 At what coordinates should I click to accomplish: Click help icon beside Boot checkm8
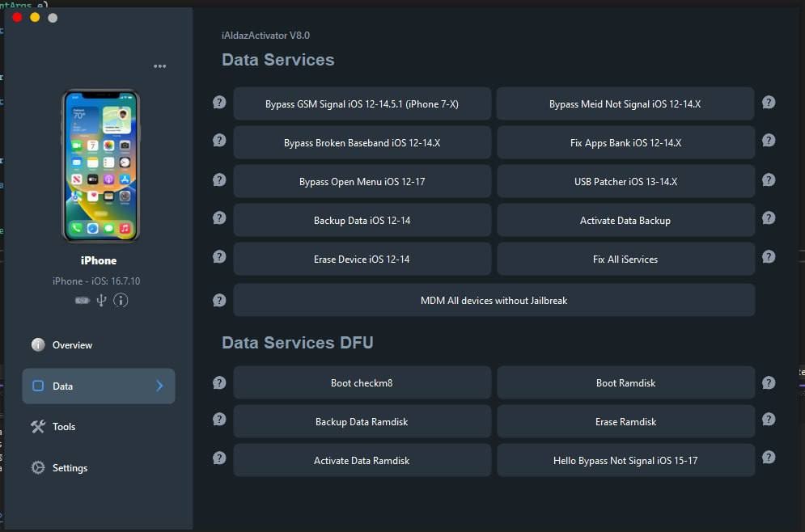tap(219, 382)
